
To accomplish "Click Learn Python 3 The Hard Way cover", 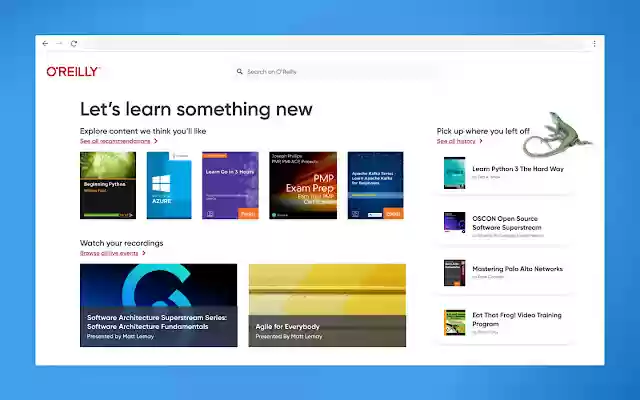I will pyautogui.click(x=454, y=173).
